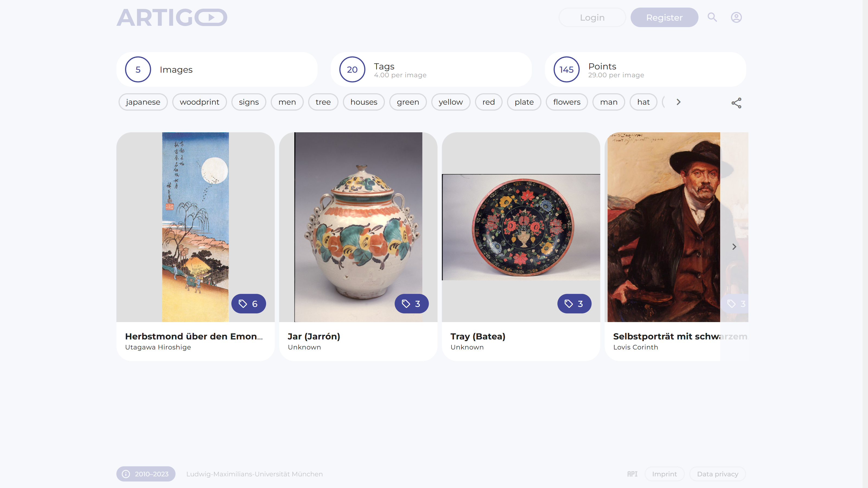The width and height of the screenshot is (868, 488).
Task: Open the Imprint link
Action: (664, 474)
